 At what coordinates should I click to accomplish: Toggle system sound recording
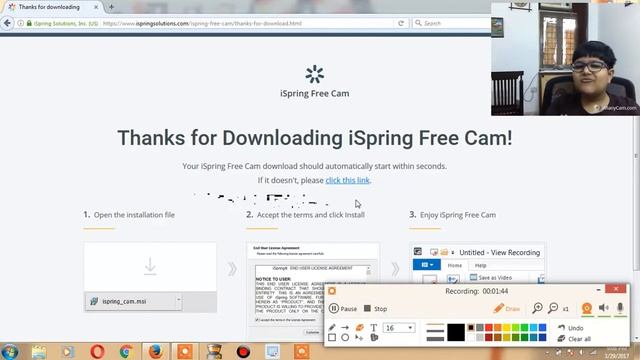[604, 308]
